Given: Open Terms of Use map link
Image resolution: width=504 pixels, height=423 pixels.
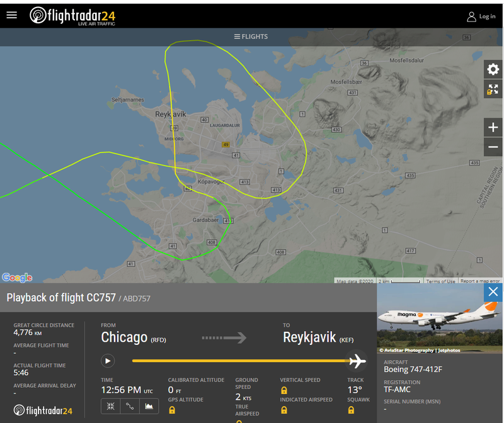Looking at the screenshot, I should pyautogui.click(x=440, y=281).
